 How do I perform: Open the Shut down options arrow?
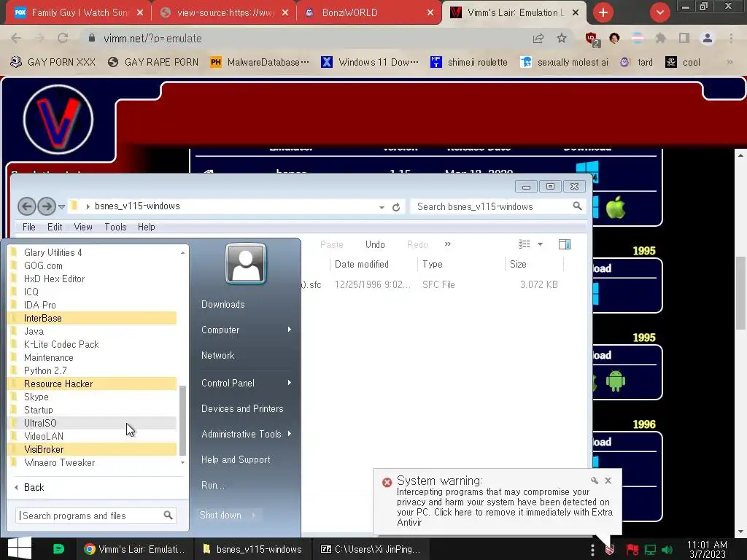(253, 516)
